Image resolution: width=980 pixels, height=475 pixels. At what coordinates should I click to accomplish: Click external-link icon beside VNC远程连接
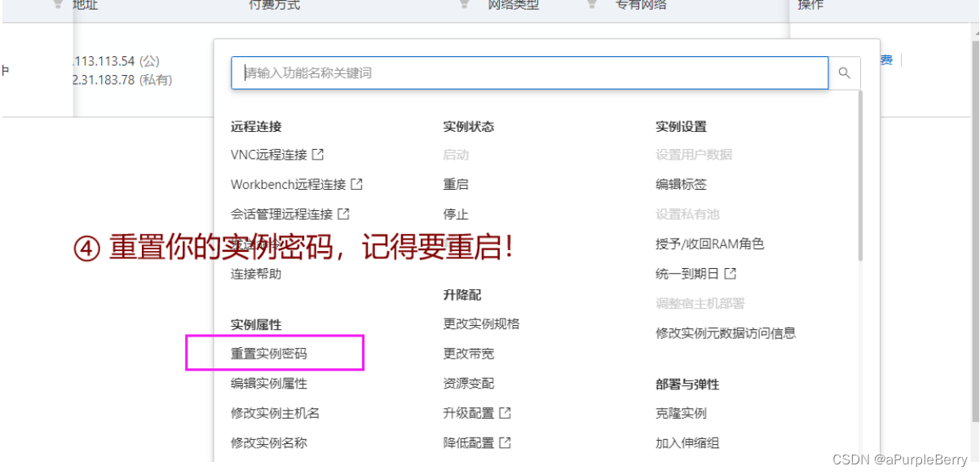[x=318, y=154]
